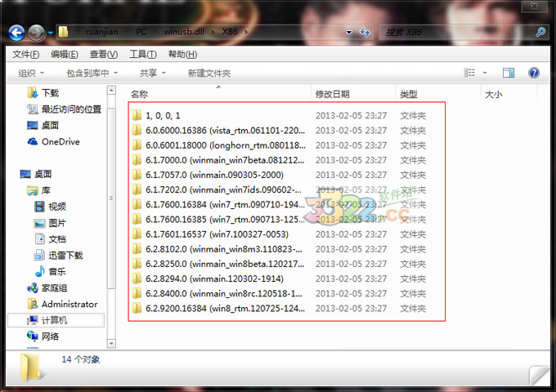Click the Back navigation arrow
The height and width of the screenshot is (392, 556).
click(x=16, y=33)
